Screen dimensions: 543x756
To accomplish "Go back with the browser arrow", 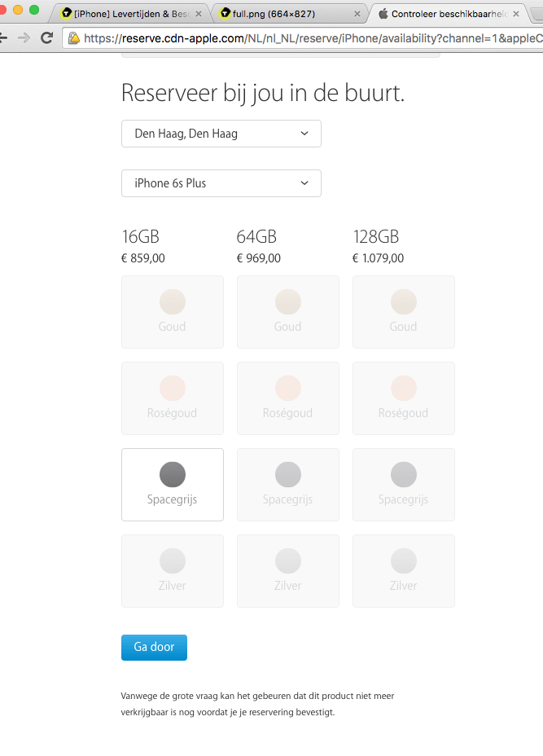I will point(3,37).
